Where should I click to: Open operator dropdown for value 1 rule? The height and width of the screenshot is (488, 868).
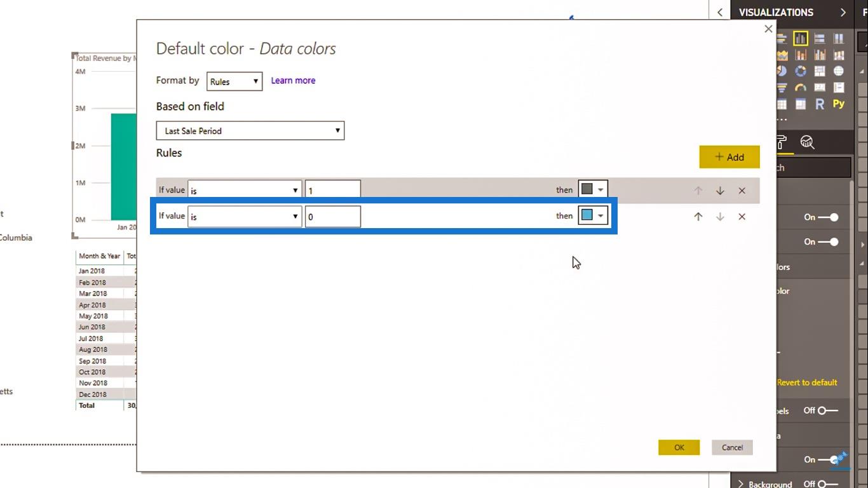(244, 191)
